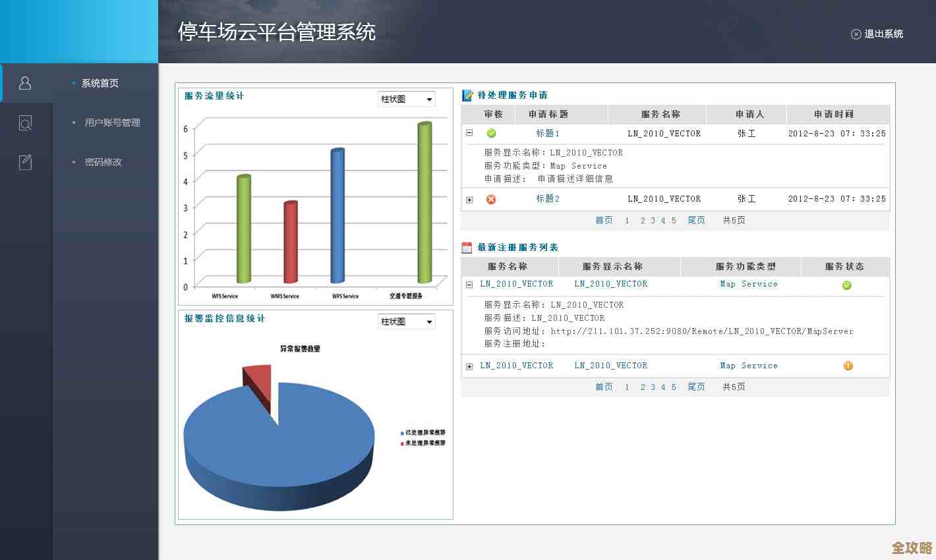Click the green status icon for LN_2010_VECTOR
Image resolution: width=936 pixels, height=560 pixels.
click(x=846, y=285)
